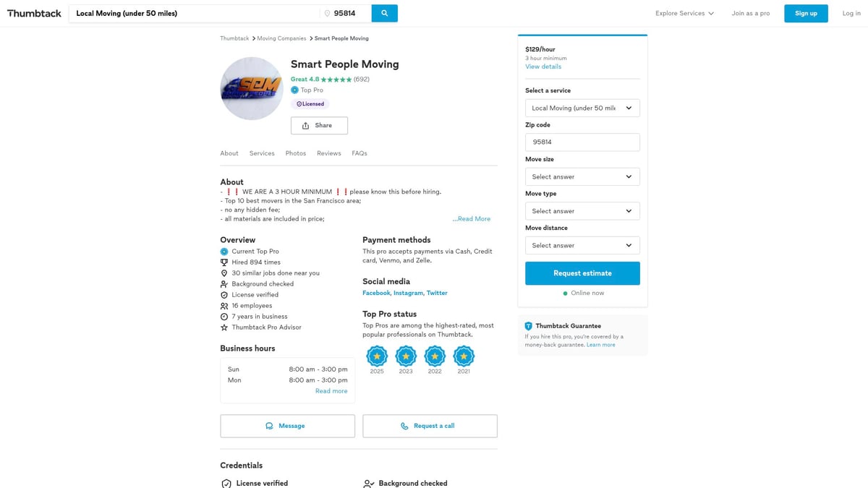868x488 pixels.
Task: Open the Explore Services menu
Action: pos(684,13)
